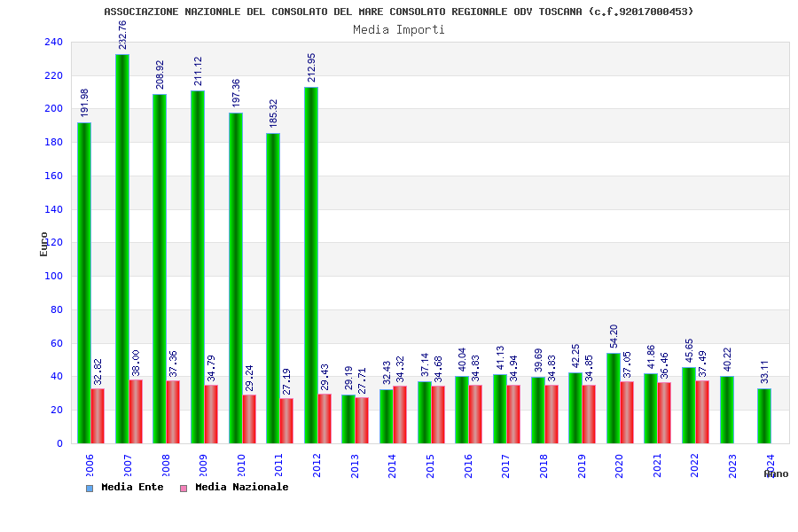Click the 2016 green bar valued 40.04

coord(462,410)
